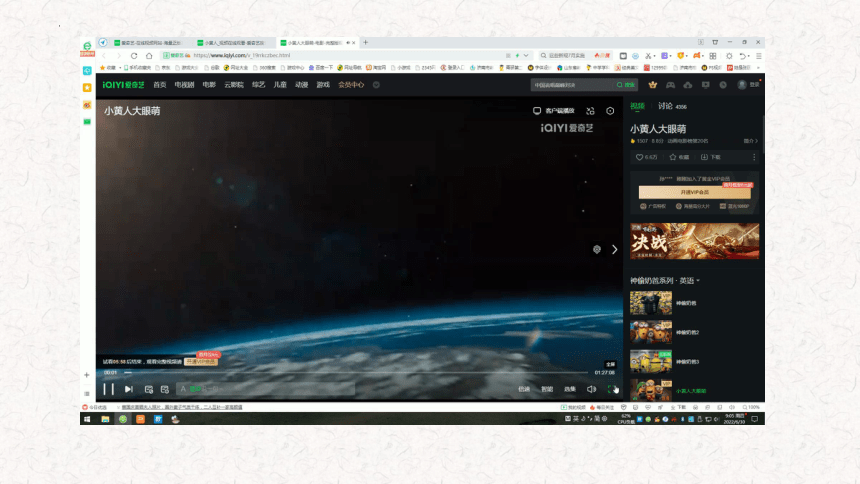Viewport: 860px width, 484px height.
Task: Switch to the 视频 tab
Action: (637, 106)
